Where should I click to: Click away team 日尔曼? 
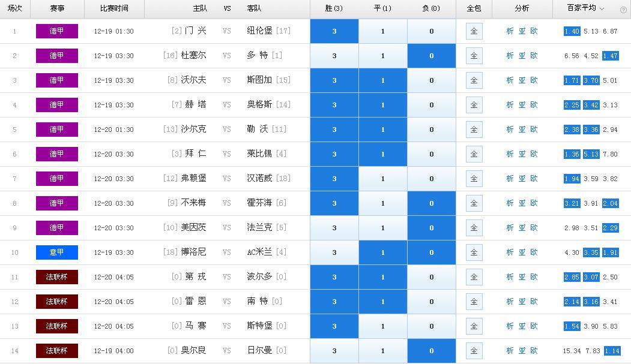(259, 350)
